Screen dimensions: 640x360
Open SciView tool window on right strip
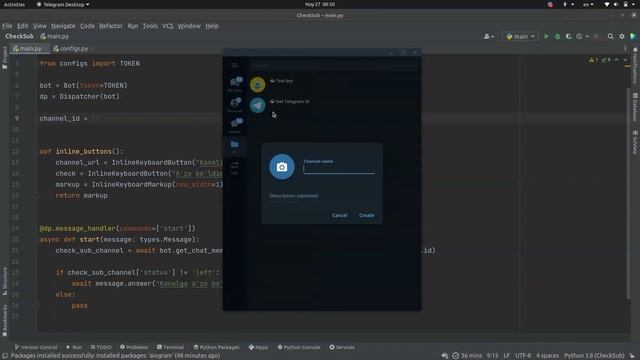(x=635, y=142)
